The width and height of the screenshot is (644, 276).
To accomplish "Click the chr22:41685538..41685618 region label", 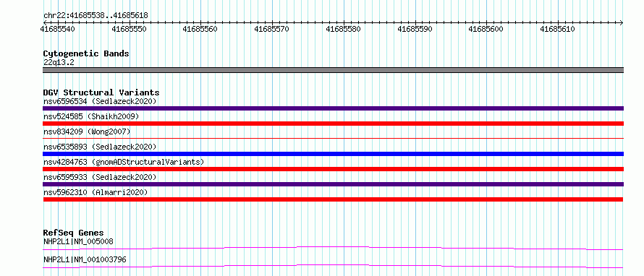I will pyautogui.click(x=96, y=15).
